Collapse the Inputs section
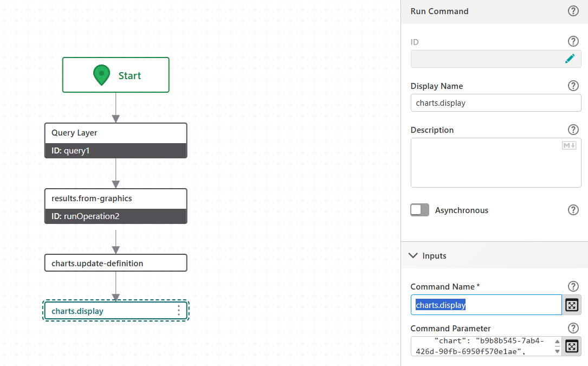The height and width of the screenshot is (366, 588). point(413,255)
